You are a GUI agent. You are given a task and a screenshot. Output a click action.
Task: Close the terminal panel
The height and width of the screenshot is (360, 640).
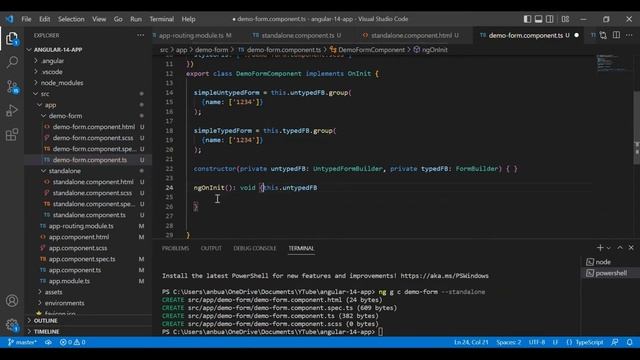pos(631,248)
